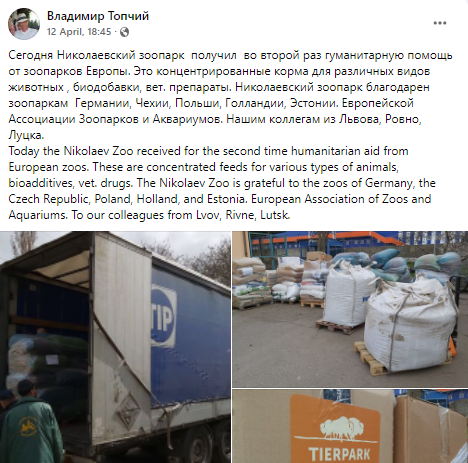Image resolution: width=468 pixels, height=463 pixels.
Task: Open the 12 April, 18:45 timestamp link
Action: click(79, 32)
